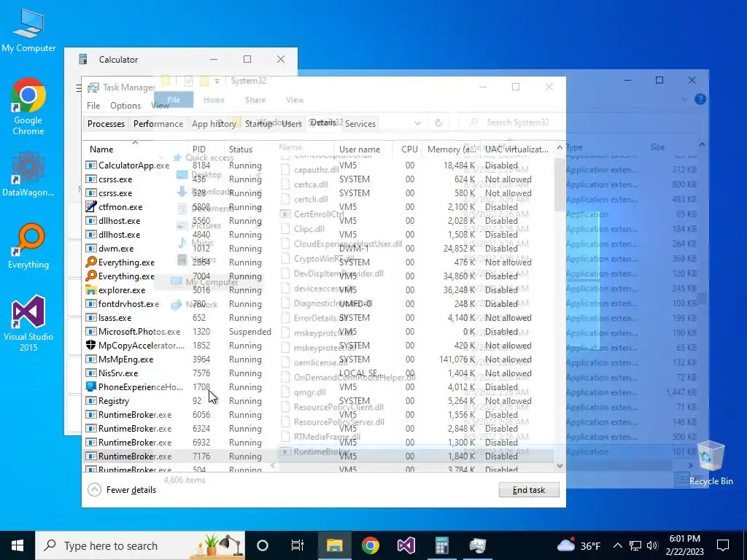Open the Windows Start menu
Image resolution: width=747 pixels, height=560 pixels.
pyautogui.click(x=18, y=545)
